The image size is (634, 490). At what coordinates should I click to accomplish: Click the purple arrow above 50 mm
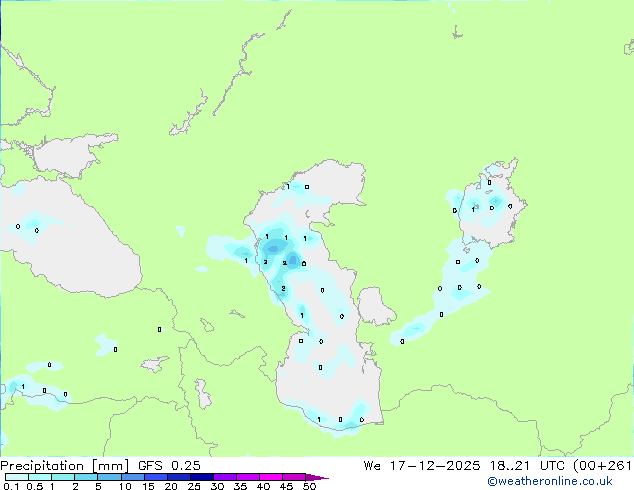click(x=317, y=478)
